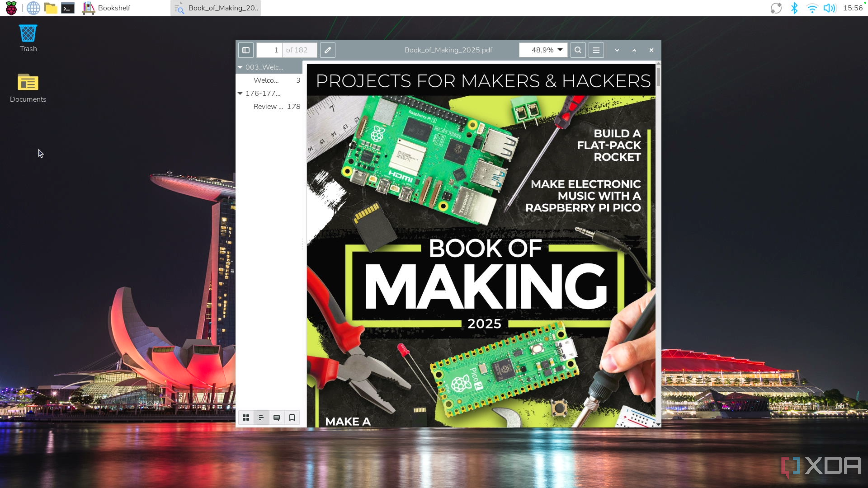Collapse the 176-177... outline entry
This screenshot has width=868, height=488.
(240, 93)
